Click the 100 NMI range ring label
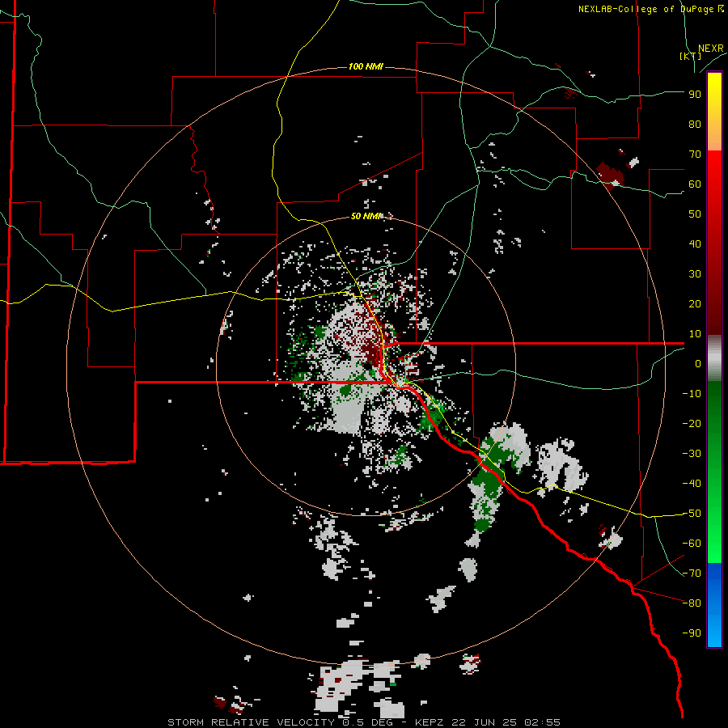 [x=366, y=67]
